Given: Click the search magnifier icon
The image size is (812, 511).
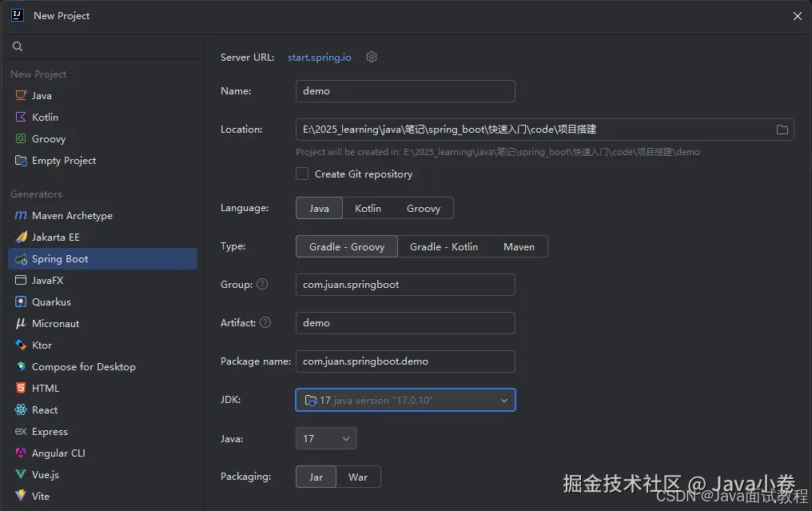Looking at the screenshot, I should (17, 46).
